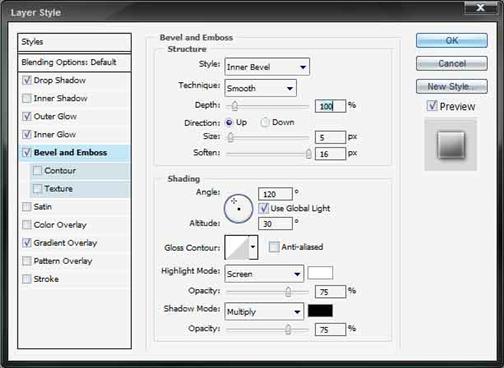The image size is (504, 368).
Task: Click the OK button
Action: 452,41
